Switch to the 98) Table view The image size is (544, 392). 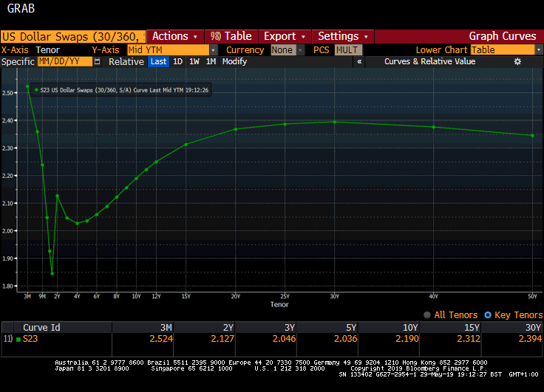[x=231, y=36]
